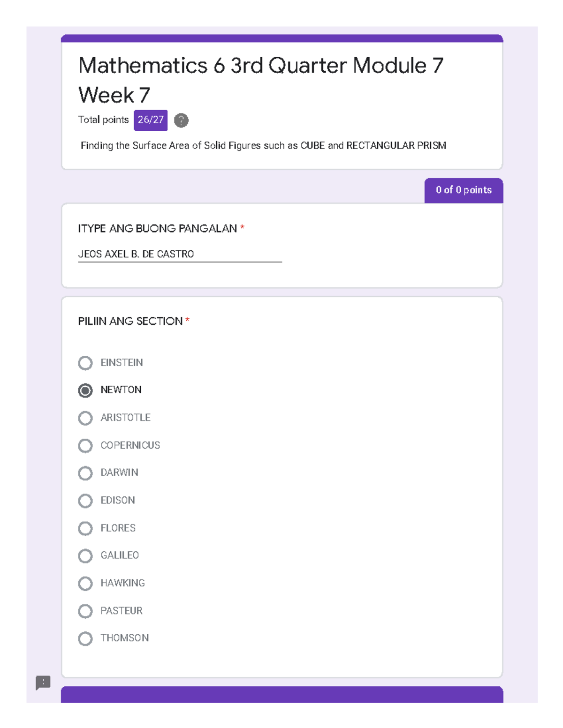This screenshot has height=728, width=563.
Task: Pick GALILEO as the section
Action: pyautogui.click(x=85, y=555)
